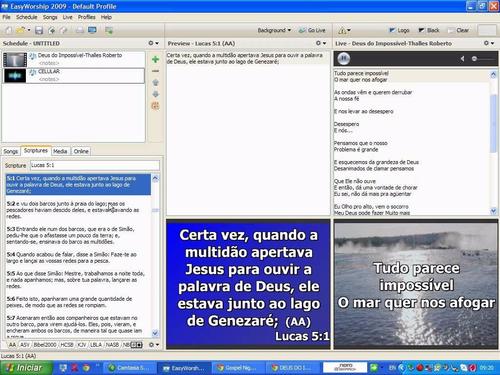Open the Background dropdown
This screenshot has height=375, width=500.
274,30
